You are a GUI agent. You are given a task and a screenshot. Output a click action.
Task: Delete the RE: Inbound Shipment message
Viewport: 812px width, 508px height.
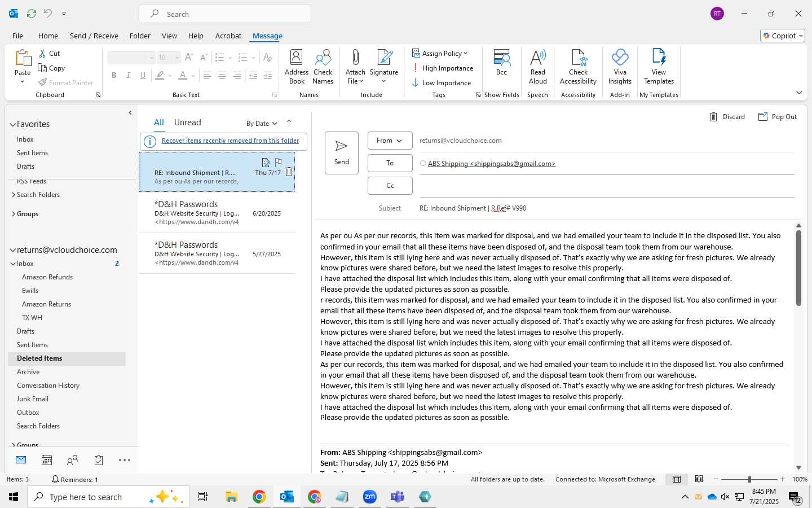click(x=289, y=172)
